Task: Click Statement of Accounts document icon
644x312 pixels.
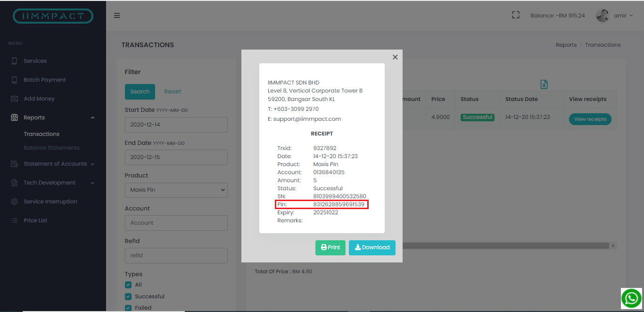Action: point(14,164)
